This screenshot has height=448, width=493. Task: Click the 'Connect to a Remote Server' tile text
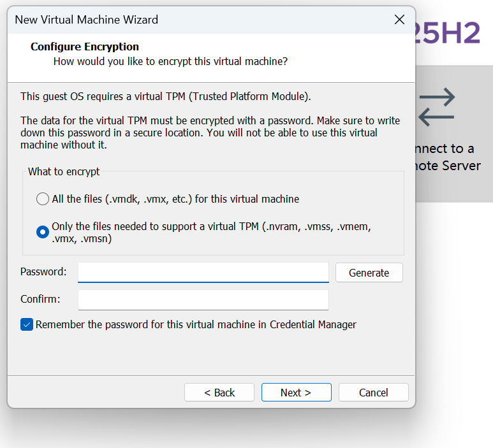[x=446, y=157]
